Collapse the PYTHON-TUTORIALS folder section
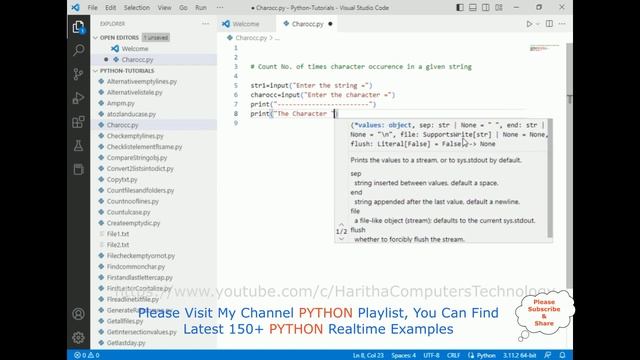 pyautogui.click(x=127, y=71)
